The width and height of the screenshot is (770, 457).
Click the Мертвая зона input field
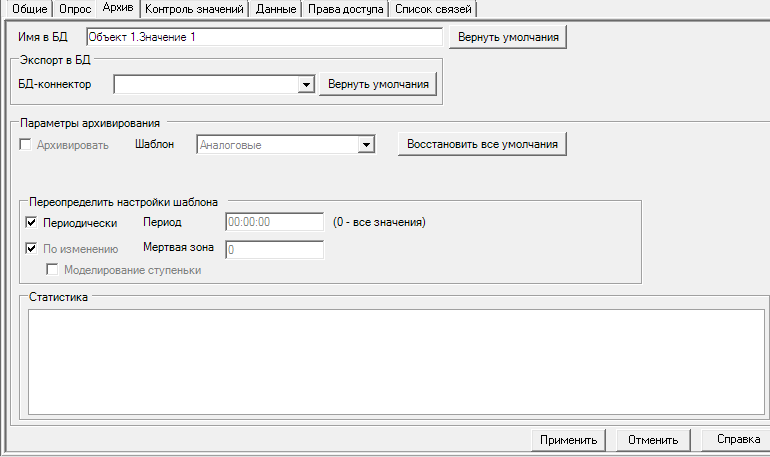275,250
